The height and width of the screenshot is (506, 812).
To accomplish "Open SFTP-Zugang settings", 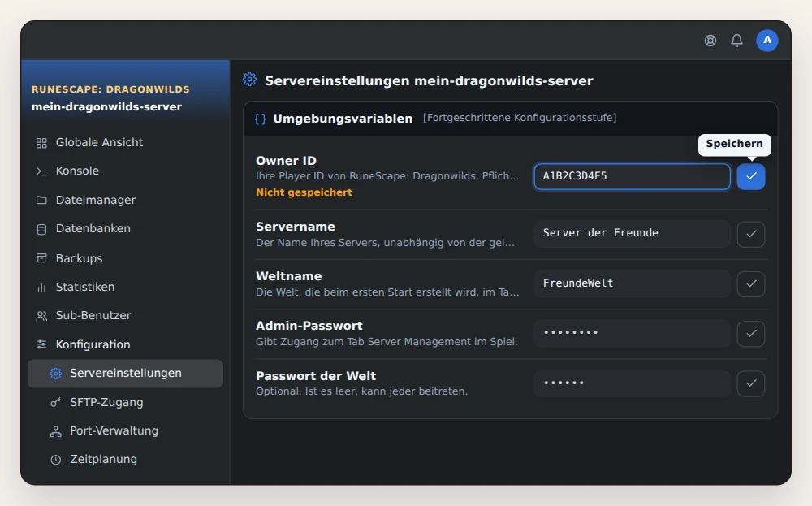I will click(x=125, y=402).
